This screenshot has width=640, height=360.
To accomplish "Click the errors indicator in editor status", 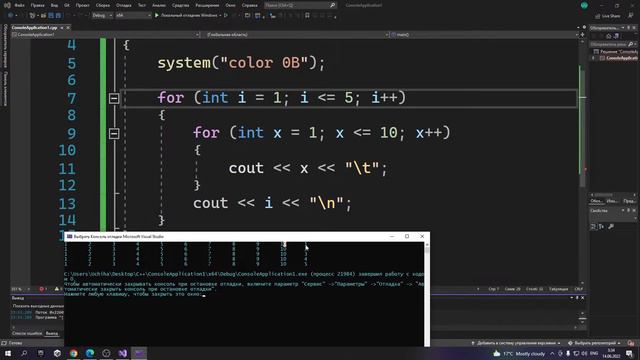I will point(43,289).
